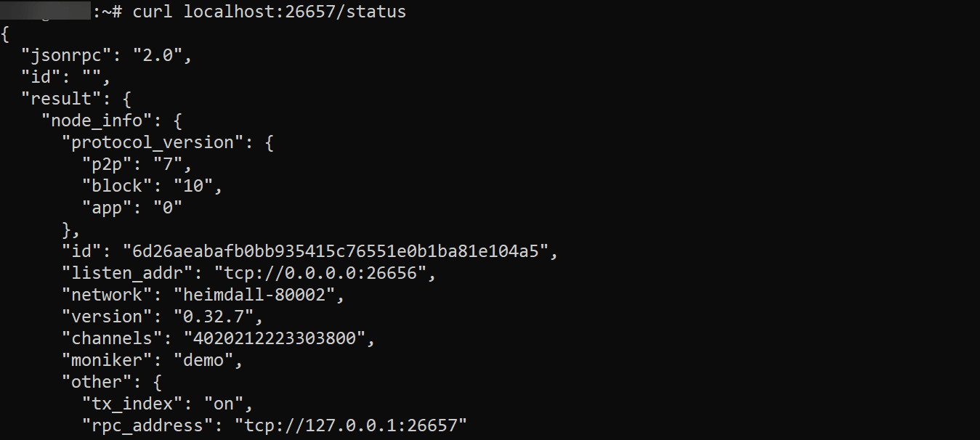
Task: Click the "result" key
Action: point(57,99)
